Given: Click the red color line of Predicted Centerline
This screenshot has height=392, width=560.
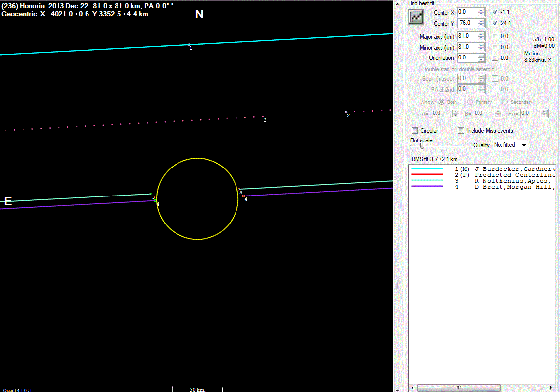Looking at the screenshot, I should pos(427,174).
